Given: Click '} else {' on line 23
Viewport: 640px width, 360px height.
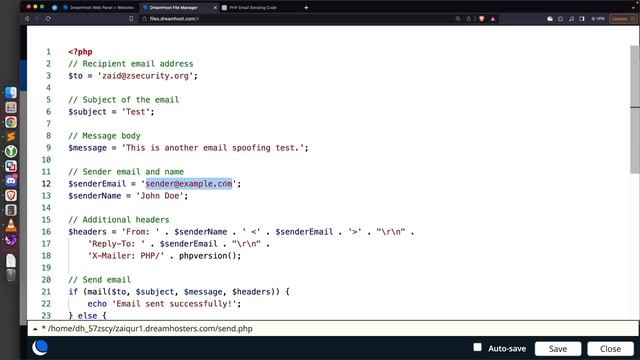Looking at the screenshot, I should [x=87, y=316].
